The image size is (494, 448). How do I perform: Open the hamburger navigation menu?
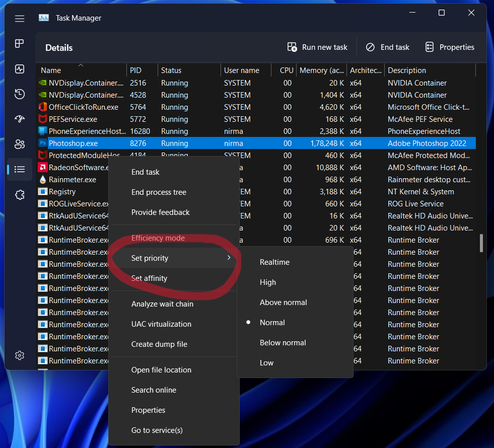(x=20, y=19)
